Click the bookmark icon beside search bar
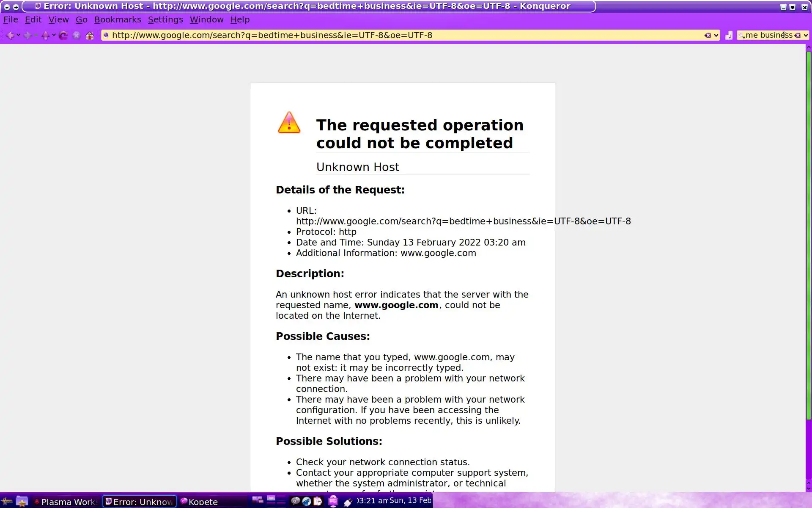 click(x=729, y=36)
